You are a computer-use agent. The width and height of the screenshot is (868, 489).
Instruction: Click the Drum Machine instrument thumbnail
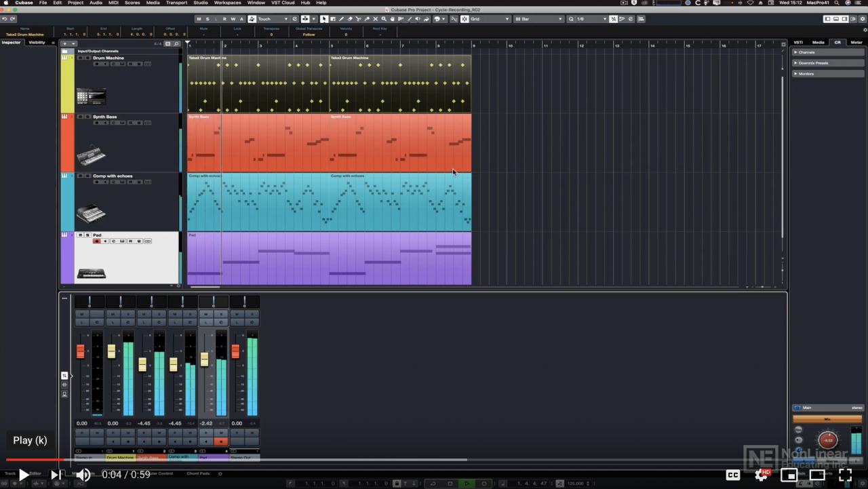[x=91, y=96]
